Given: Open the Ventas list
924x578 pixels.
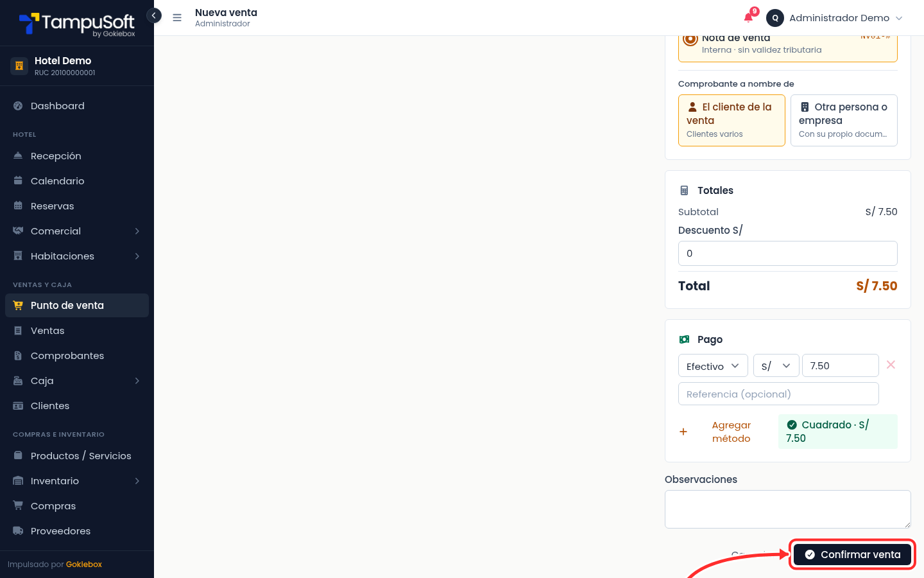Looking at the screenshot, I should 77,331.
